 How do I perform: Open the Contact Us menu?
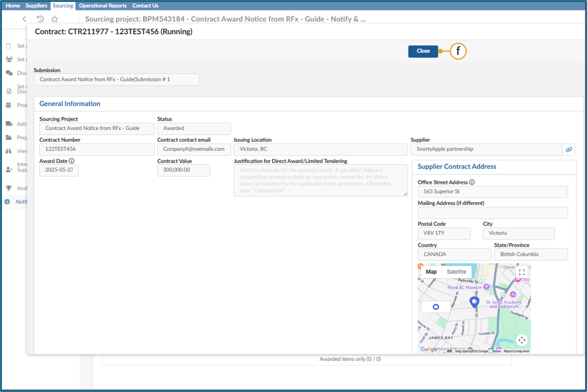click(145, 5)
